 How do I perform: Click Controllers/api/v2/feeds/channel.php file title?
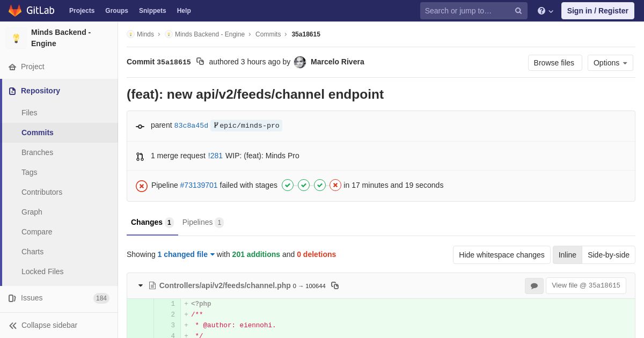click(225, 285)
